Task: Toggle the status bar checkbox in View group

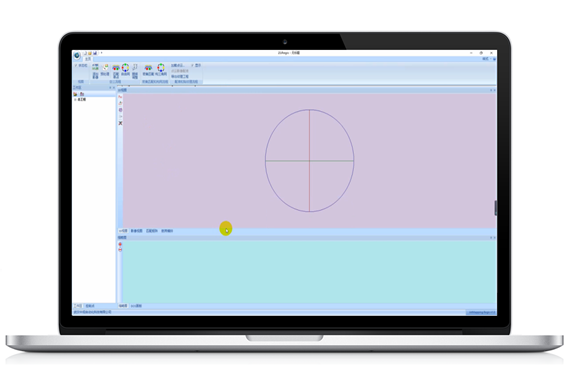Action: pos(81,65)
